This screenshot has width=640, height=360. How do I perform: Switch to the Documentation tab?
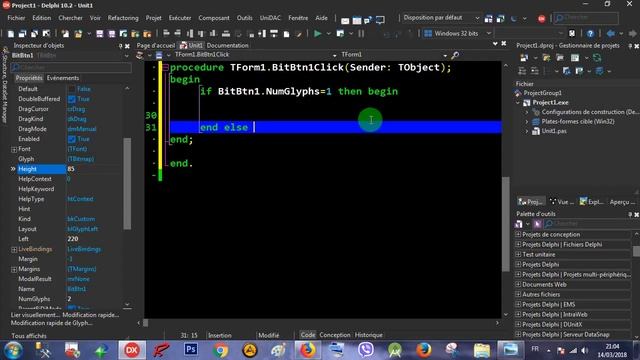click(x=227, y=45)
